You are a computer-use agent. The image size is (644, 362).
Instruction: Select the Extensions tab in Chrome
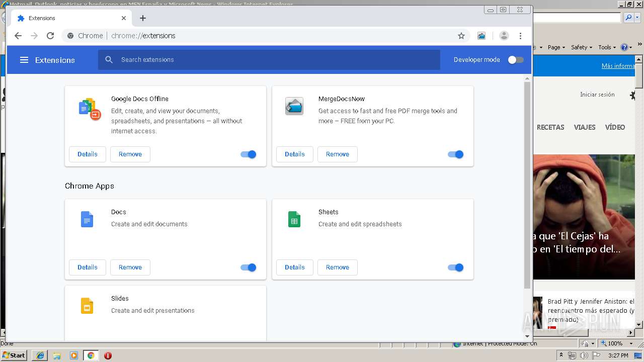click(x=72, y=18)
